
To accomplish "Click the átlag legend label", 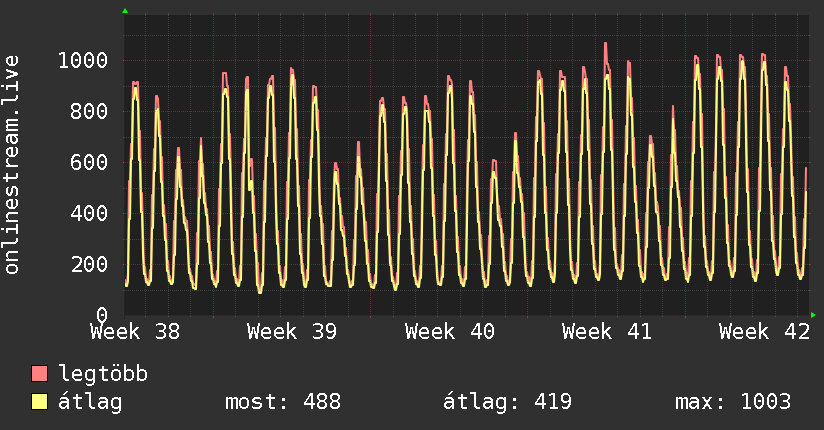I will tap(90, 402).
